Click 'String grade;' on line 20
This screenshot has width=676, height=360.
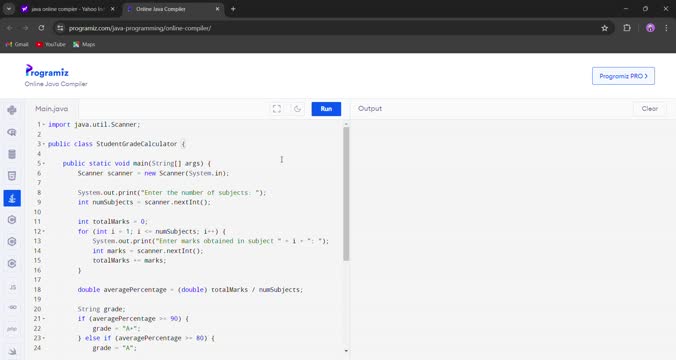[101, 309]
